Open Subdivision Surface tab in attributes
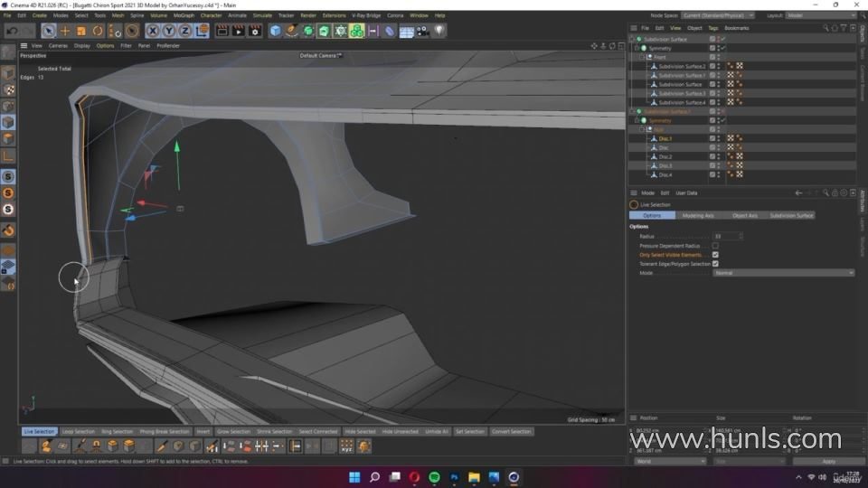The height and width of the screenshot is (488, 868). [x=791, y=215]
